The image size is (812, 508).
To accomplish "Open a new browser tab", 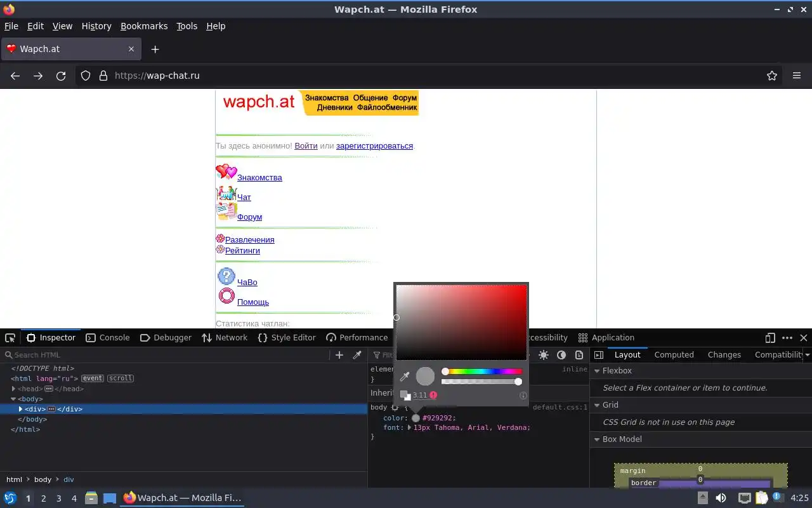I will click(x=155, y=49).
